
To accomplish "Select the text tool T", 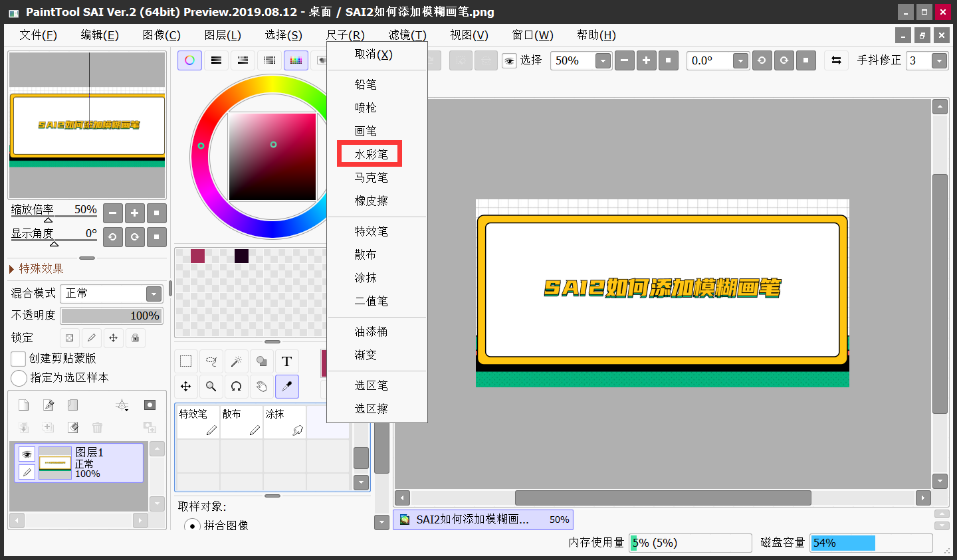I will [x=287, y=361].
